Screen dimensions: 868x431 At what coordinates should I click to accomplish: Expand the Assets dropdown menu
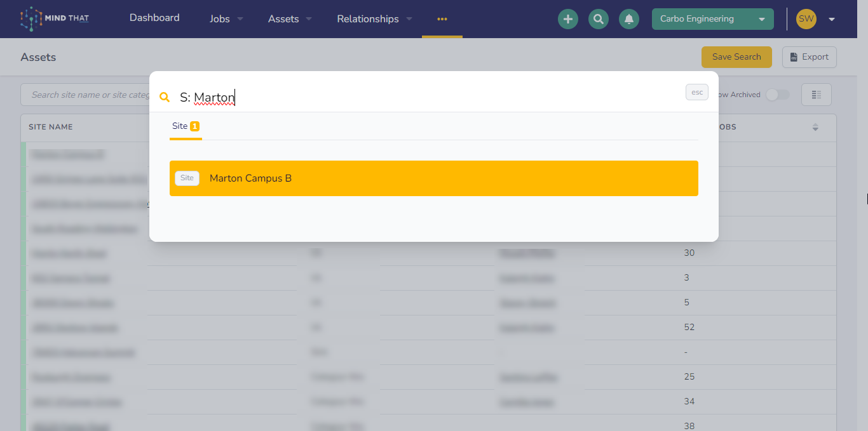pos(290,19)
